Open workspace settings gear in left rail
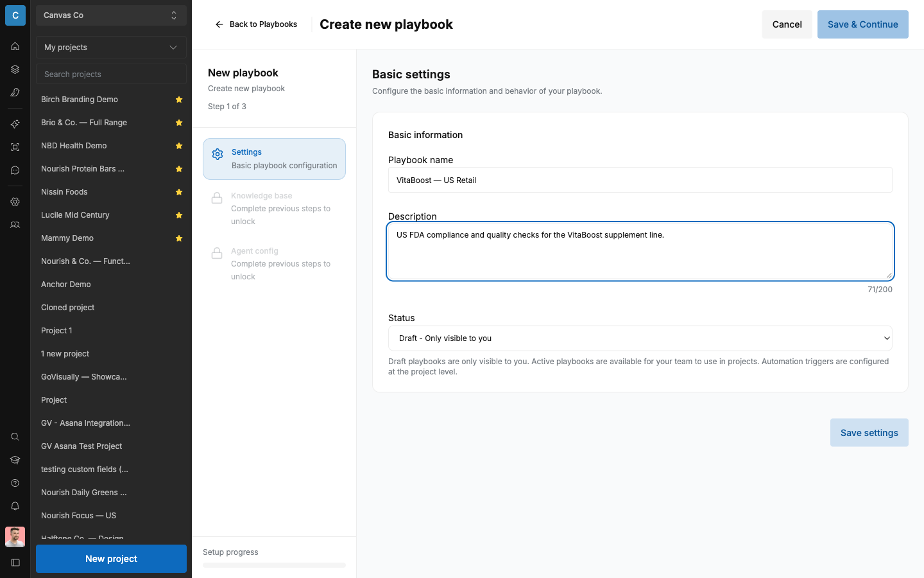Screen dimensions: 924x578 pyautogui.click(x=15, y=202)
